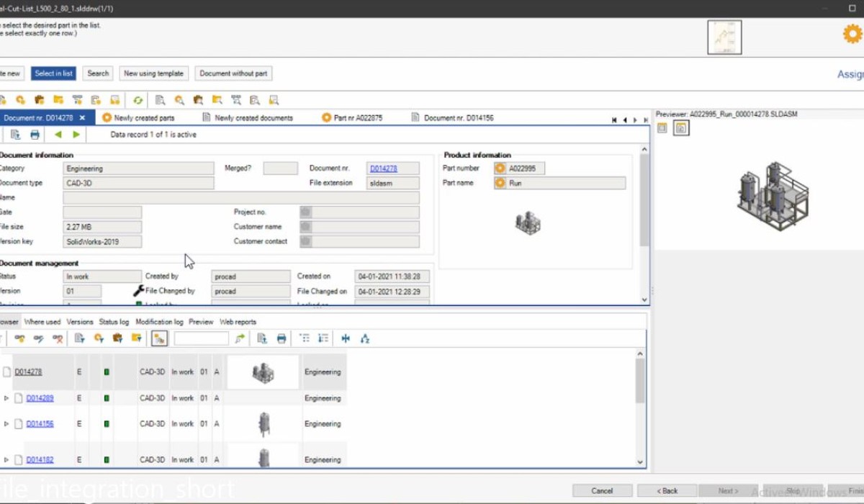Open the Newly created documents tab

(x=253, y=117)
